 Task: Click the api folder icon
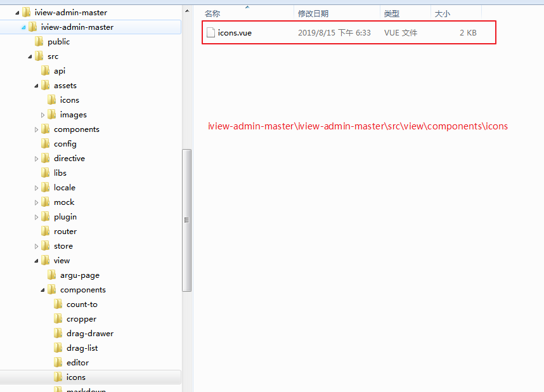(45, 71)
